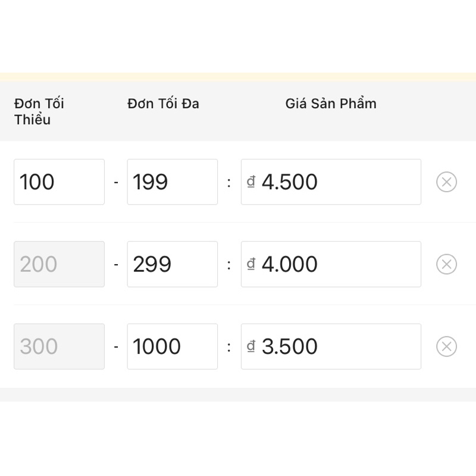Image resolution: width=476 pixels, height=476 pixels.
Task: Delete the 200–299 price tier row
Action: 446,264
